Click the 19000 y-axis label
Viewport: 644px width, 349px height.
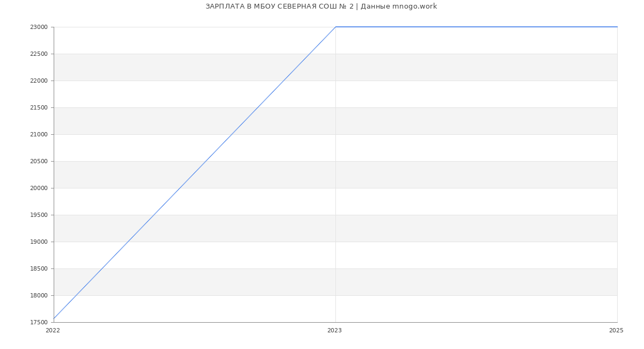coord(39,242)
